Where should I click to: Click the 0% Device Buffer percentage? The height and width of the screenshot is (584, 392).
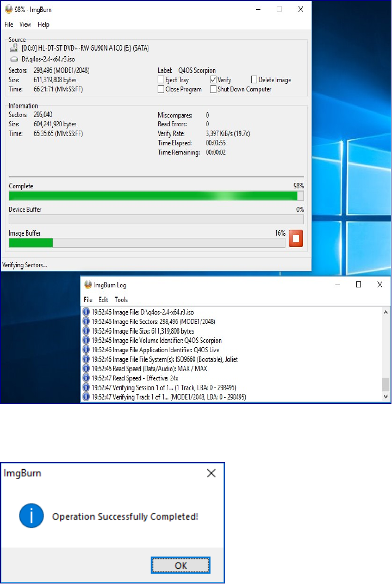[x=300, y=210]
